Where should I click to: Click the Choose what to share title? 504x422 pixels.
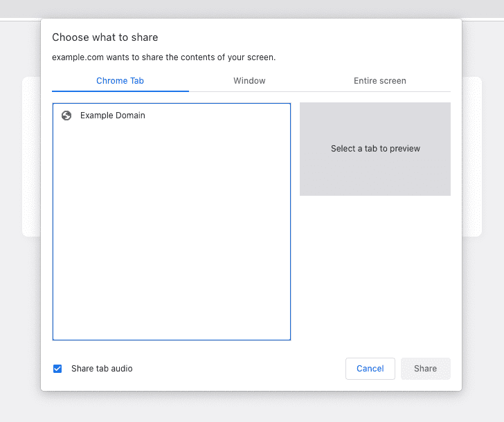click(x=105, y=37)
